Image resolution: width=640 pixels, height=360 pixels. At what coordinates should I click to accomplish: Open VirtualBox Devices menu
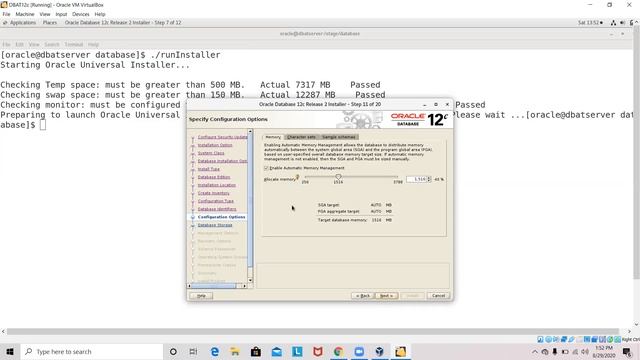click(81, 14)
